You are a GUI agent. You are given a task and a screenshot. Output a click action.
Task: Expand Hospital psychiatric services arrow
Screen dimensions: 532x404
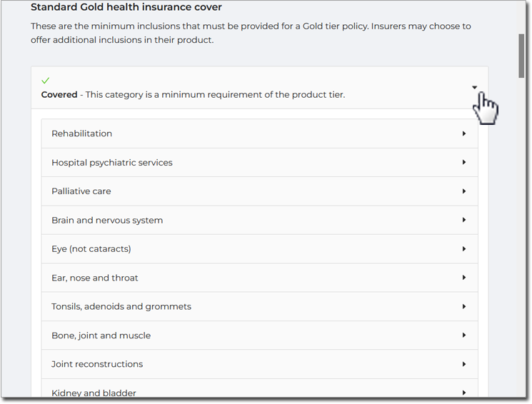point(463,163)
